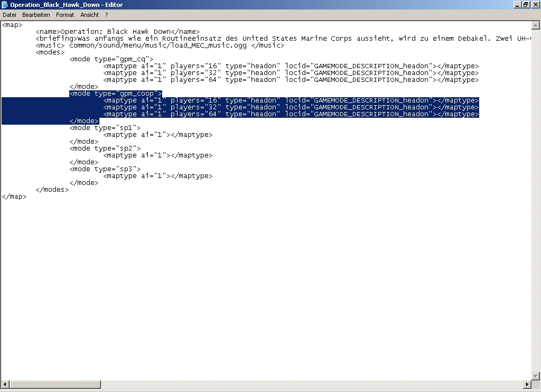Open the Ansicht menu
This screenshot has width=541, height=392.
(90, 15)
